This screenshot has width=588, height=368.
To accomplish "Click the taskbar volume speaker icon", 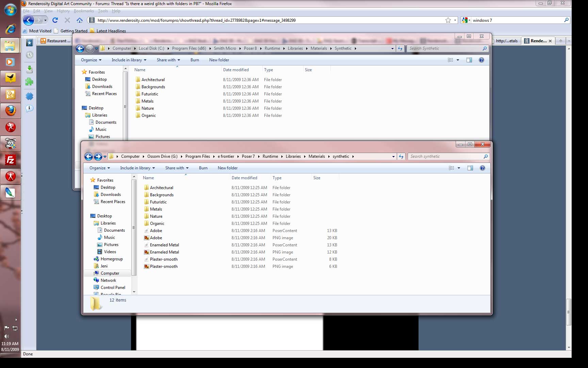I will [6, 336].
